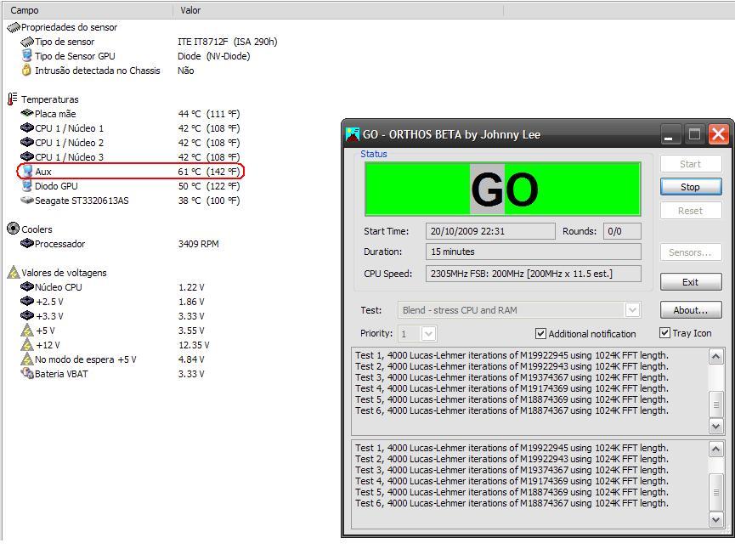Click the chip icon for +2.5 V

click(27, 301)
